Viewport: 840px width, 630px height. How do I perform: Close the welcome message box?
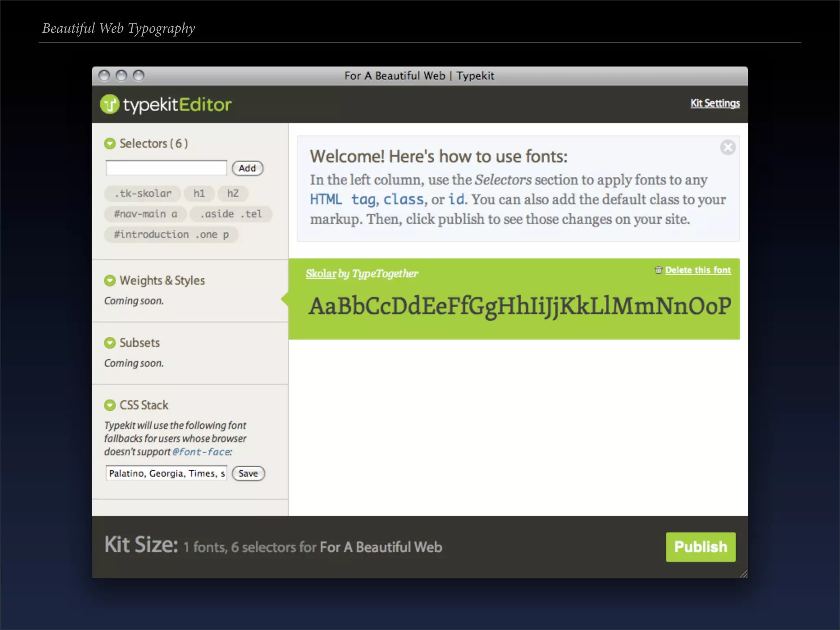click(728, 147)
